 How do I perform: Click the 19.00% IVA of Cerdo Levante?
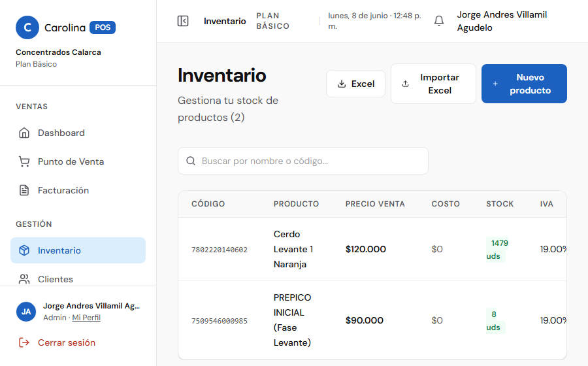(x=553, y=249)
